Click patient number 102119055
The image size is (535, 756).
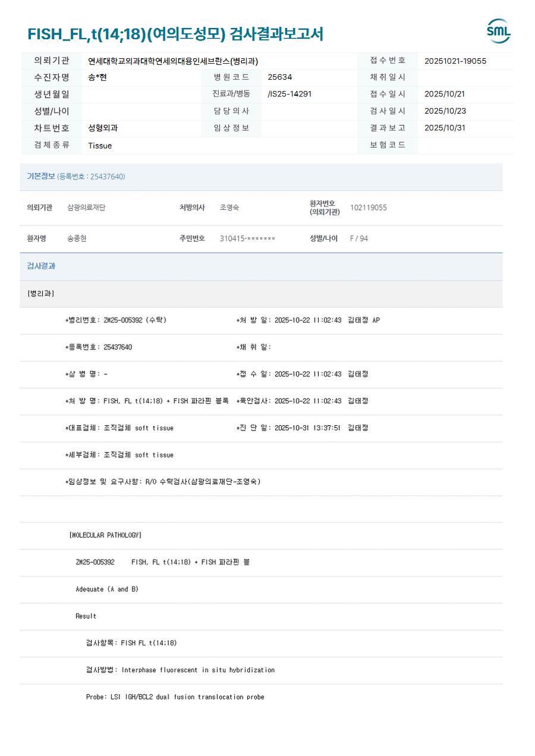(369, 208)
